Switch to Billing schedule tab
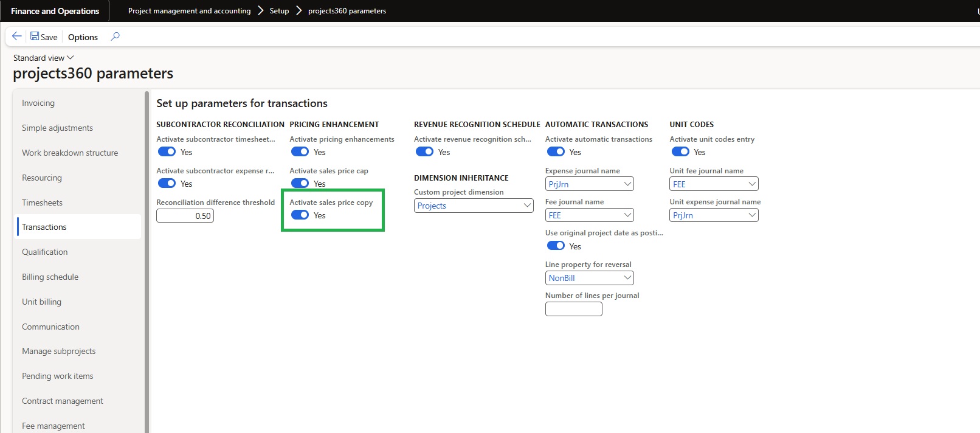Viewport: 980px width, 433px height. (50, 277)
